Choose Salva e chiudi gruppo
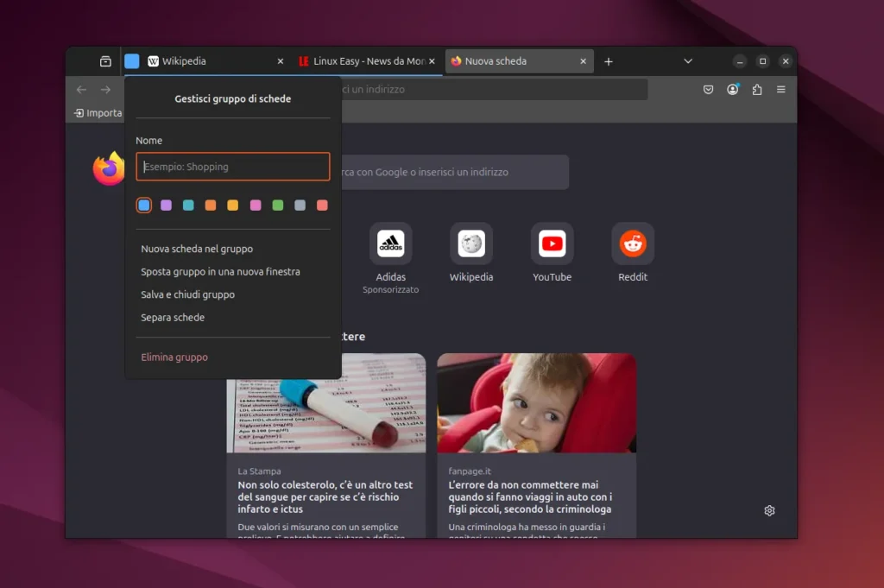The height and width of the screenshot is (588, 884). coord(233,294)
